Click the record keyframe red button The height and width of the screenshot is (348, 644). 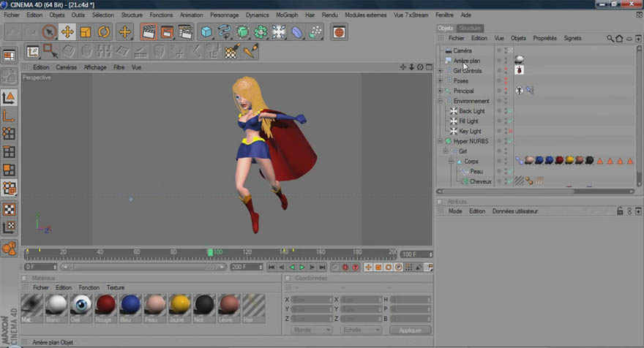[345, 267]
